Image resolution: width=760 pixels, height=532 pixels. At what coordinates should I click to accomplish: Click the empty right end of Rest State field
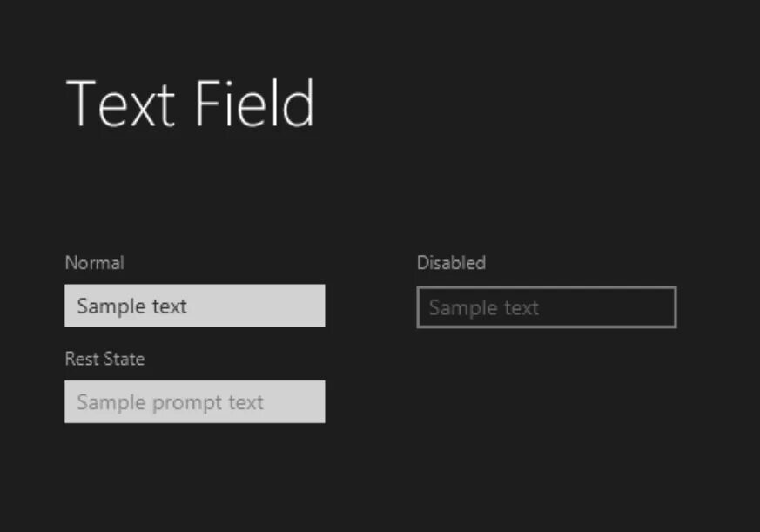click(x=300, y=401)
